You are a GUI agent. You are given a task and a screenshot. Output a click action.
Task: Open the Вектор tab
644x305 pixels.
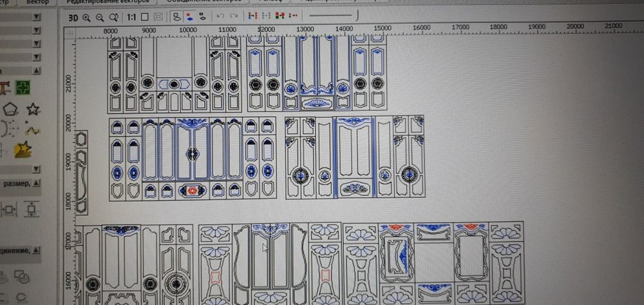37,2
